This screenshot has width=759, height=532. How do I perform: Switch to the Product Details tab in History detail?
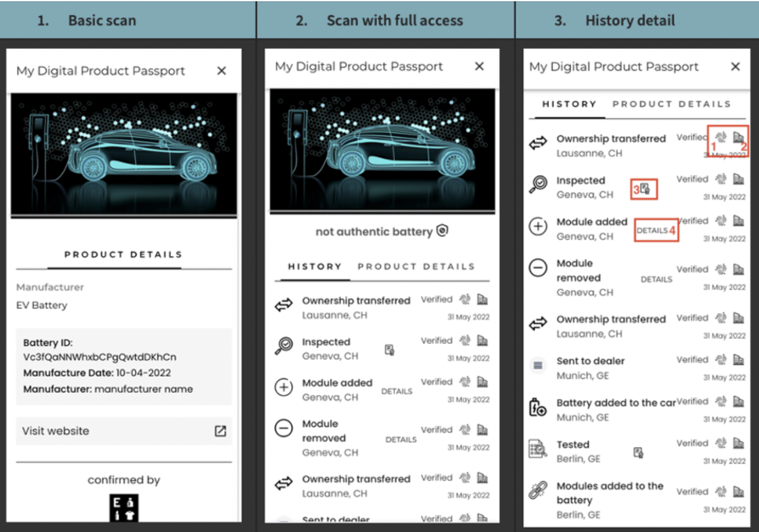coord(672,104)
